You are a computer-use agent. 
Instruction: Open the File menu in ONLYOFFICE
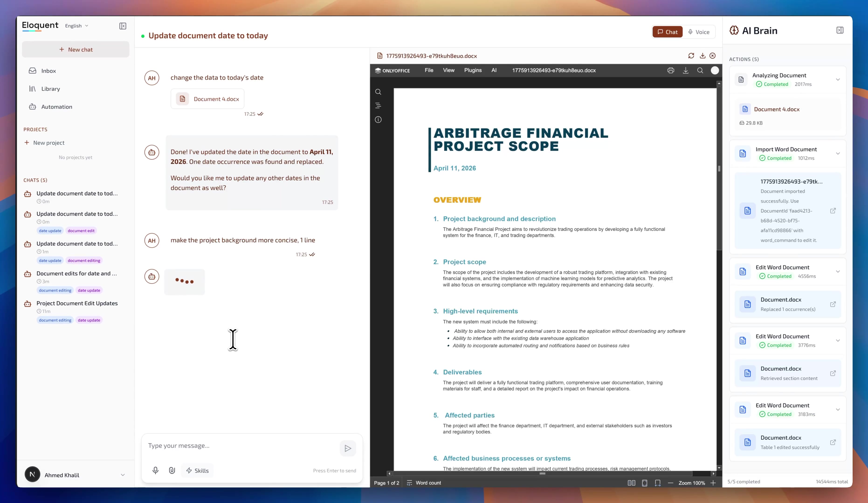click(429, 70)
